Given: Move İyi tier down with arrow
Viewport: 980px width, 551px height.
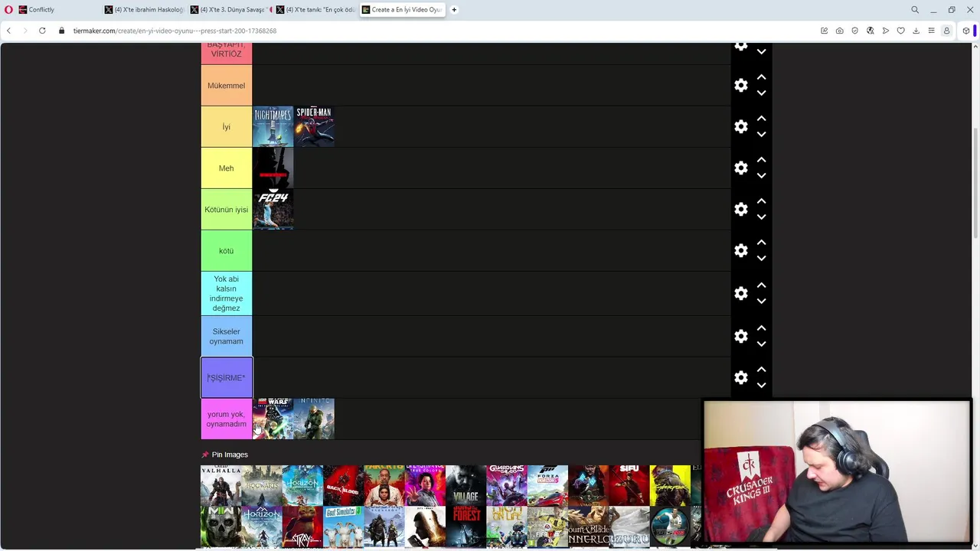Looking at the screenshot, I should (761, 135).
